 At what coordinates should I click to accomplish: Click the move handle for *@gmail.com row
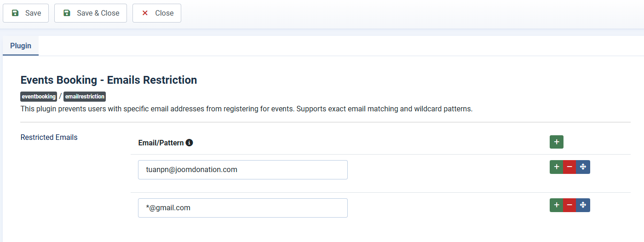pyautogui.click(x=583, y=205)
